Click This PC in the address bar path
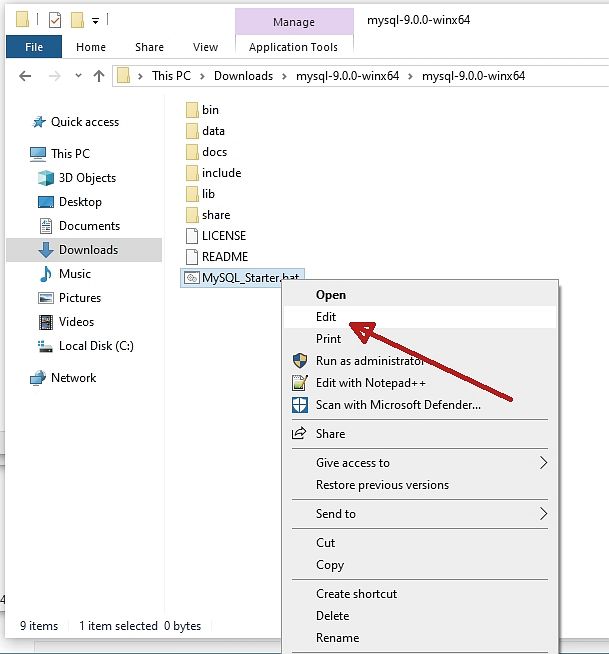Image resolution: width=609 pixels, height=654 pixels. click(x=171, y=76)
